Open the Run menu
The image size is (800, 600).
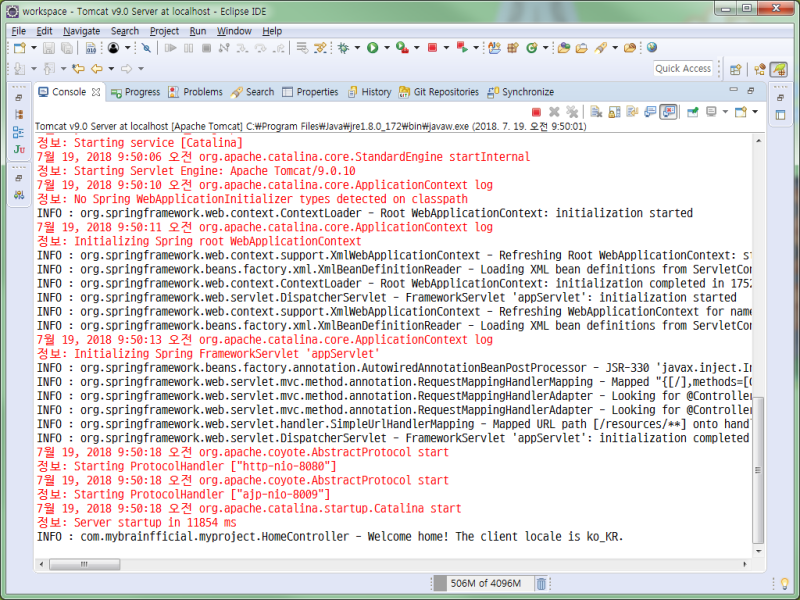(198, 31)
